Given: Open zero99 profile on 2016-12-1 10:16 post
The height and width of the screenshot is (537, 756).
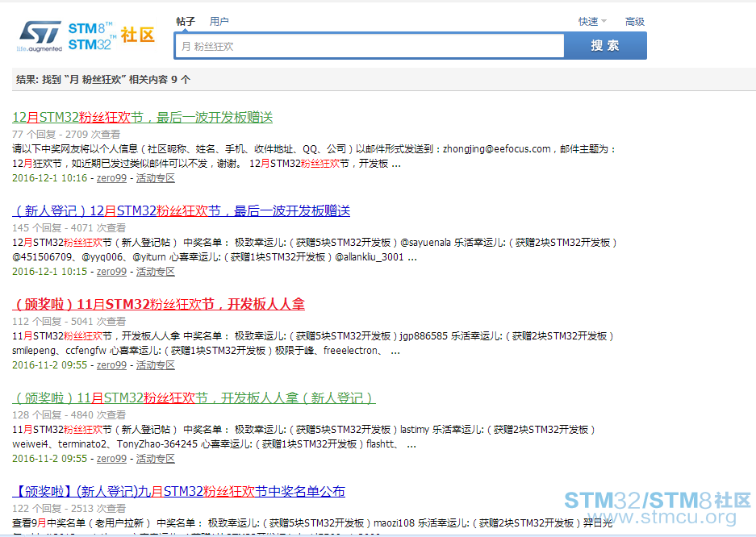Looking at the screenshot, I should (x=111, y=178).
